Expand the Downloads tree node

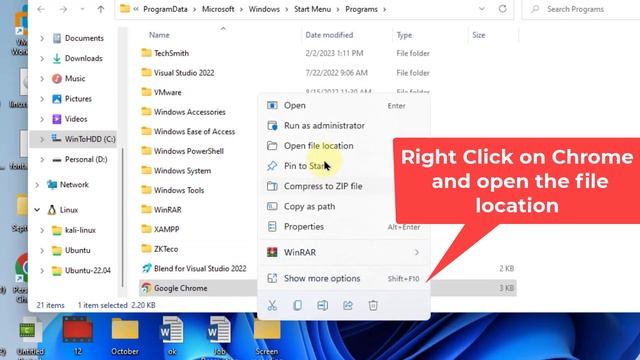click(42, 58)
